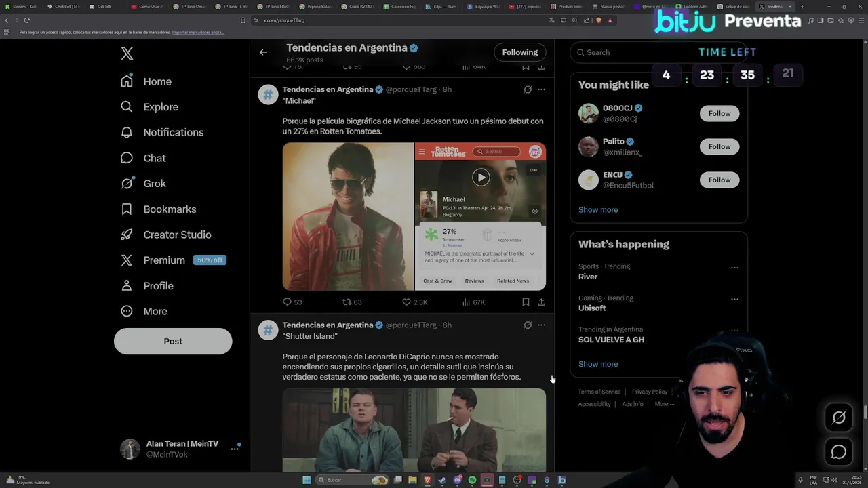868x488 pixels.
Task: Open Explore in the sidebar
Action: (x=149, y=107)
